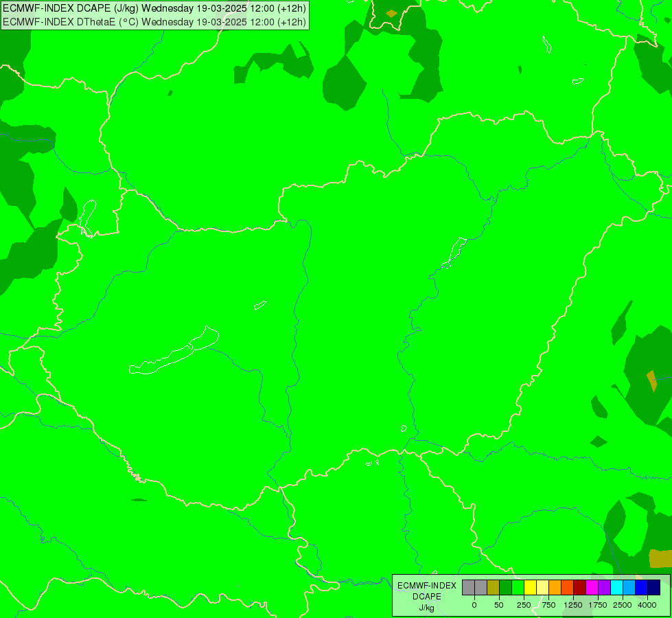Click the legend value 250
Screen dimensions: 672x618
524,605
